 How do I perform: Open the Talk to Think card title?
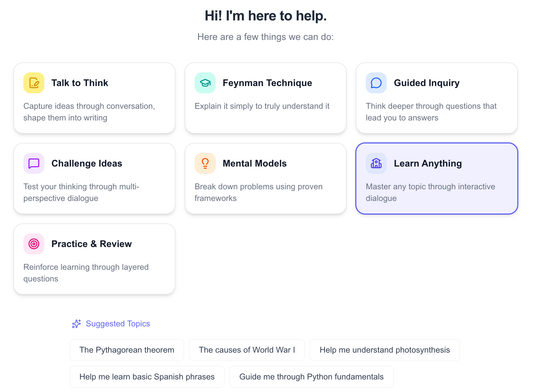(x=80, y=83)
